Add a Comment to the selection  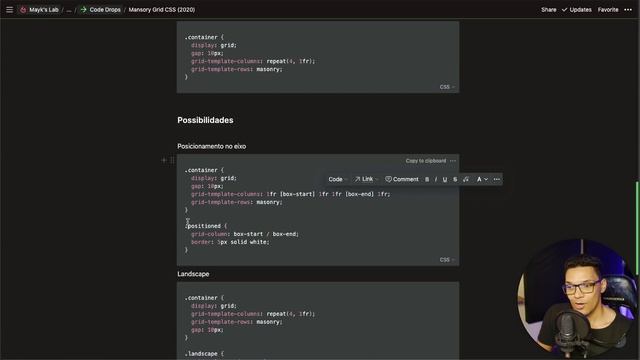[402, 179]
